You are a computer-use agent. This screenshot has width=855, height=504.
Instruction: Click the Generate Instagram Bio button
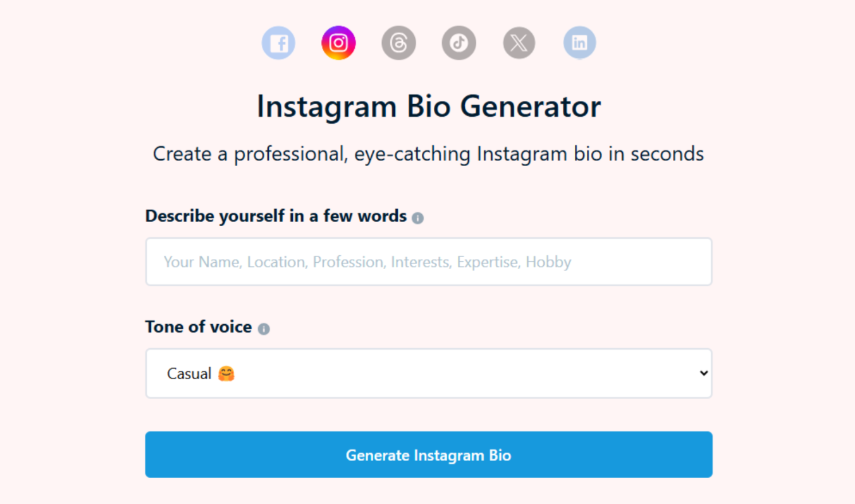click(x=428, y=455)
